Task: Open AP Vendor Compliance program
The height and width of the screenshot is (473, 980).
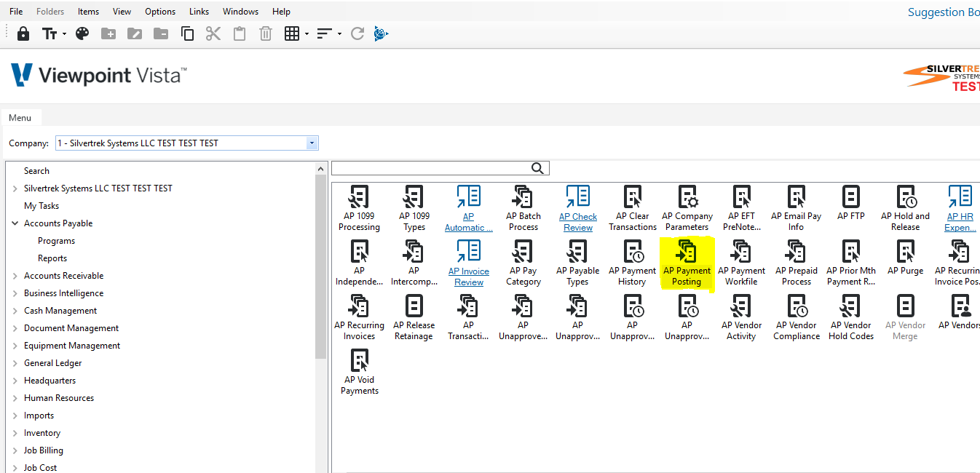Action: [797, 317]
